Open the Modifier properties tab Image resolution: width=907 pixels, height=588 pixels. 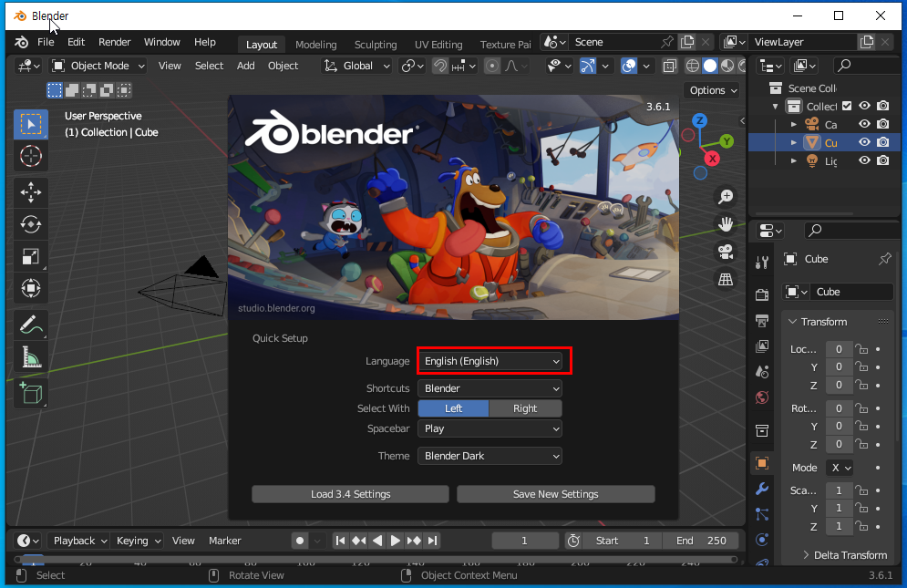click(x=762, y=489)
